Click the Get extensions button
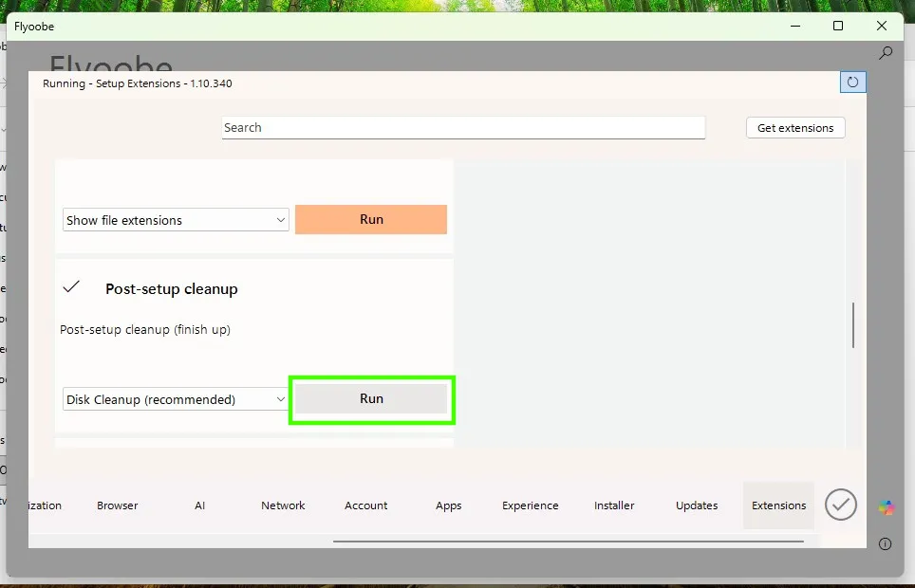The image size is (915, 588). coord(794,127)
